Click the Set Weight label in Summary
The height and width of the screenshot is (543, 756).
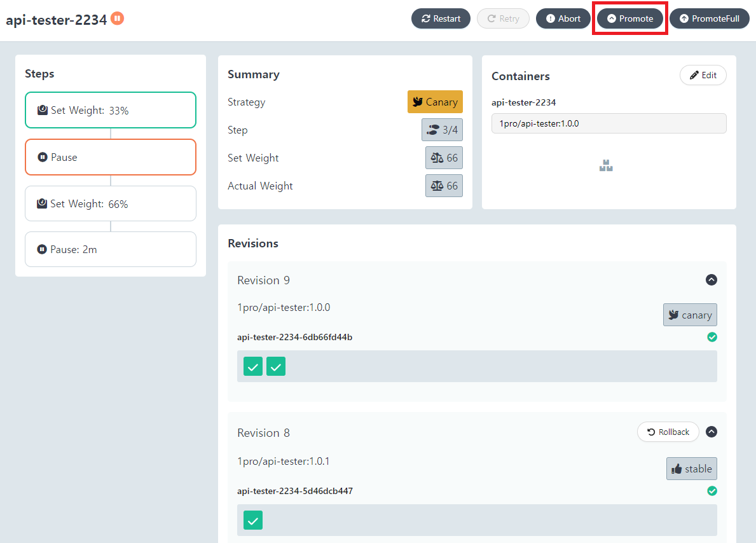point(253,158)
